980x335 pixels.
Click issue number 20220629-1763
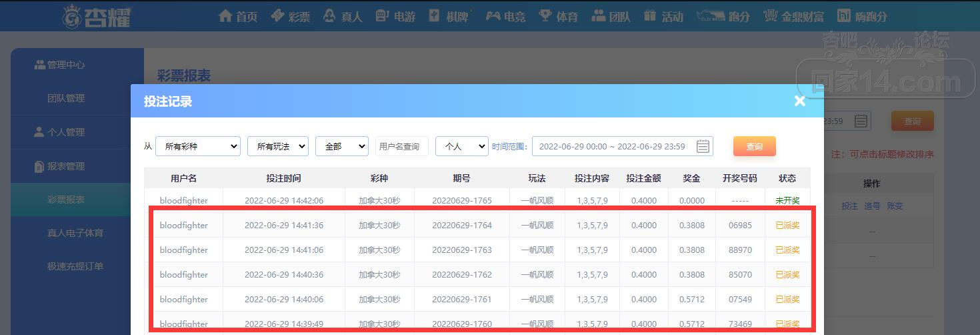tap(462, 250)
